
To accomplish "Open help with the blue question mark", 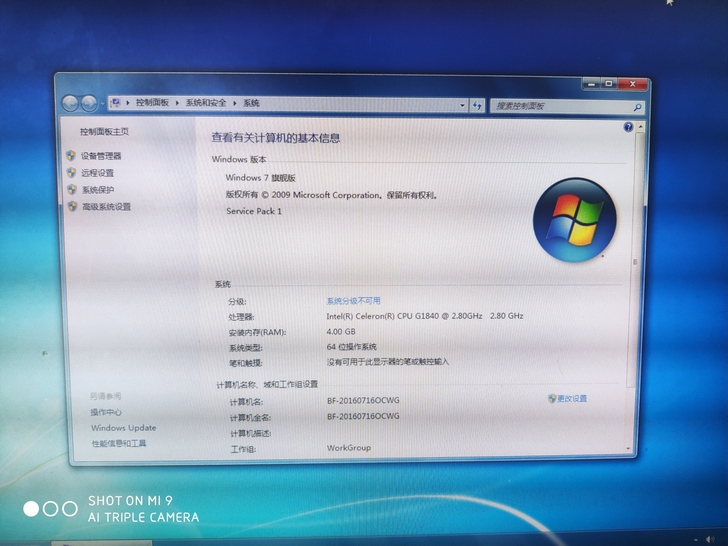I will [628, 127].
